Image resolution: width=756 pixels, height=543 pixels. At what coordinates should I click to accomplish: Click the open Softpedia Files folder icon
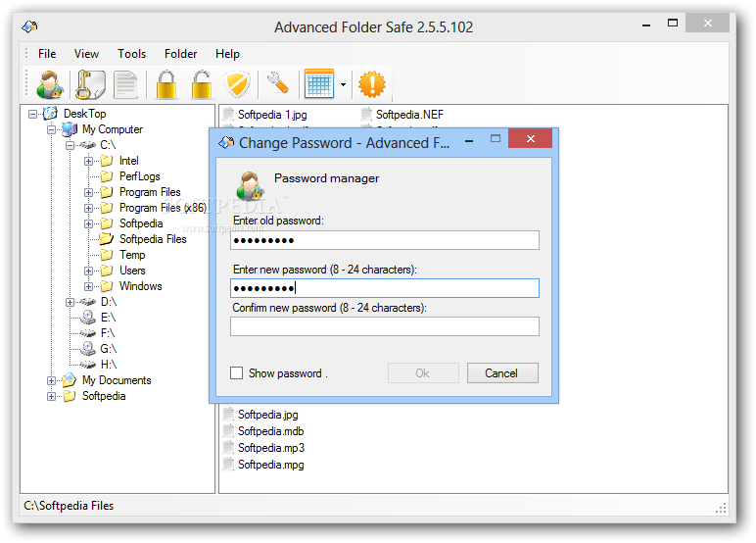[x=107, y=238]
